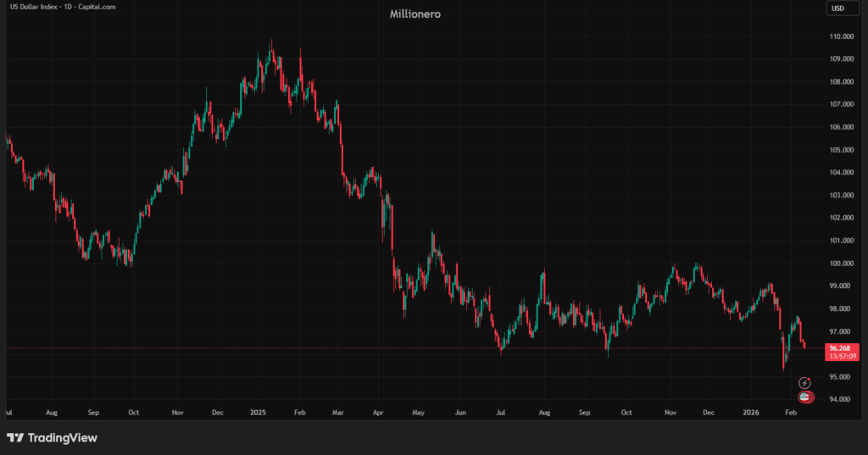Click the Millionero watermark text
The width and height of the screenshot is (868, 455).
pyautogui.click(x=415, y=14)
